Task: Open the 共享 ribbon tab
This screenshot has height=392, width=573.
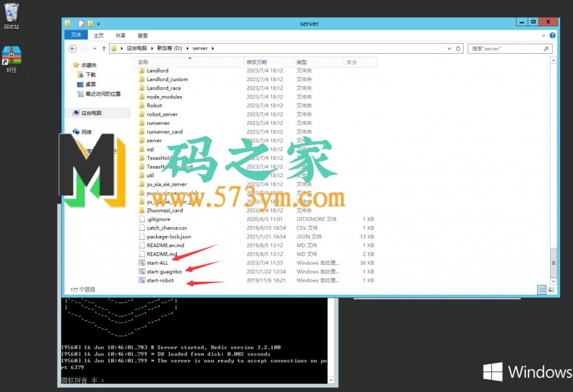Action: [120, 35]
